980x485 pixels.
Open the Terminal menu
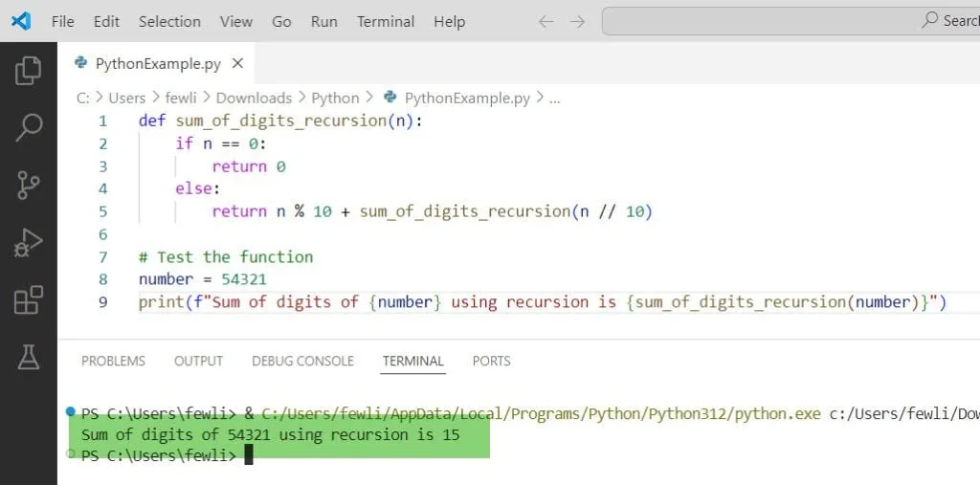(x=384, y=21)
